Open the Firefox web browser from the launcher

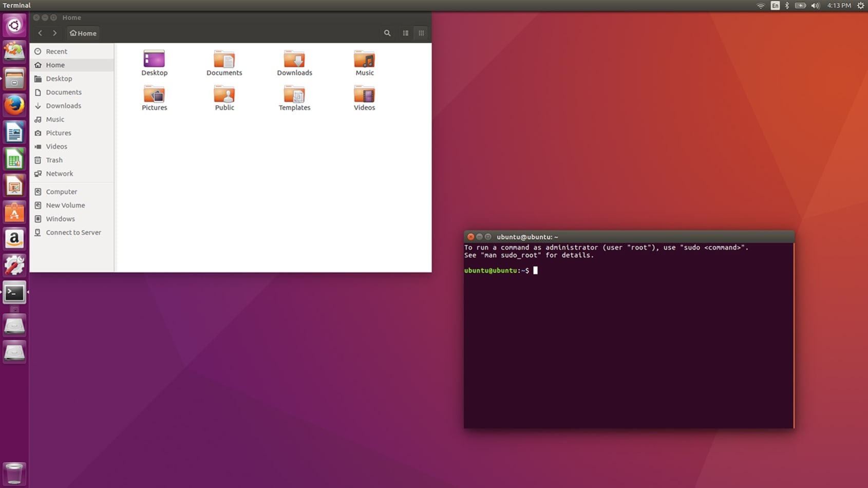pos(14,105)
